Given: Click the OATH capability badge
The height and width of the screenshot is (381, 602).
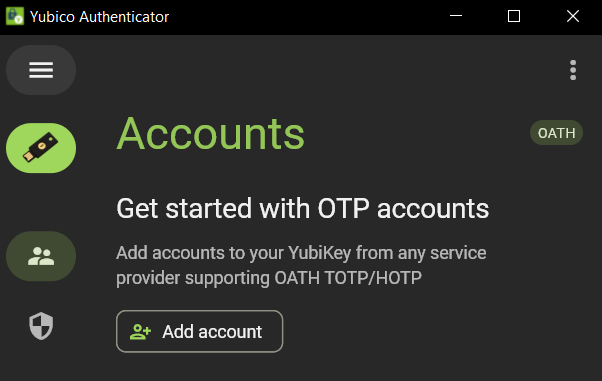Looking at the screenshot, I should pos(556,133).
